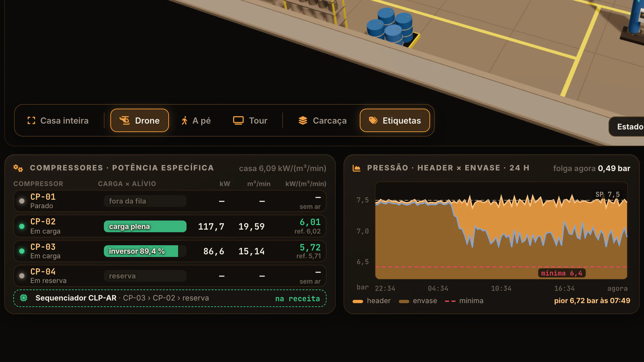Click the layers icon beside Carcaça
Viewport: 644px width, 362px height.
[303, 121]
